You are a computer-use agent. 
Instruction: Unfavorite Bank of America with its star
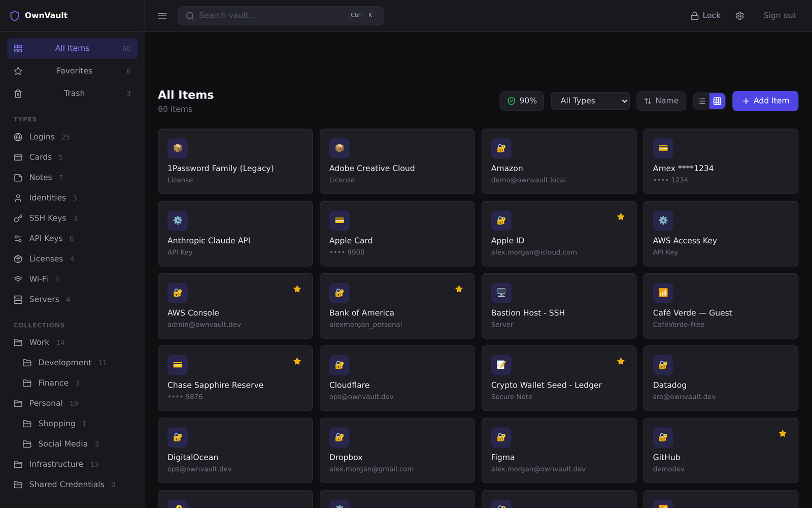tap(459, 289)
